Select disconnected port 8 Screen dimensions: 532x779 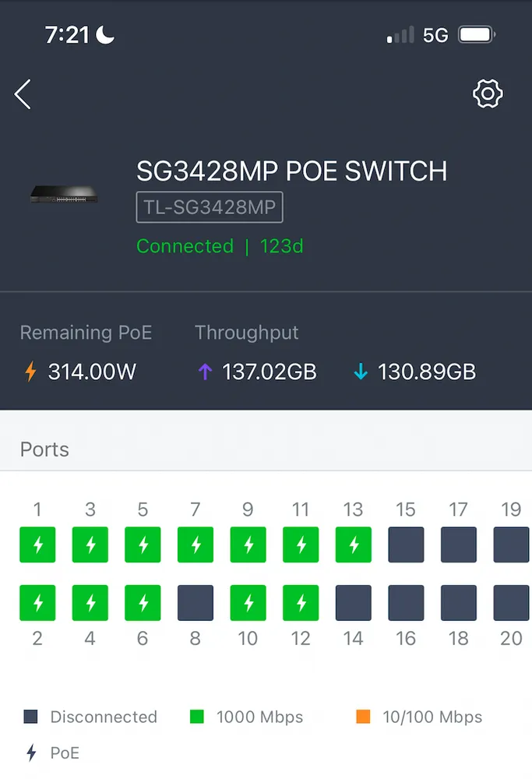(196, 603)
